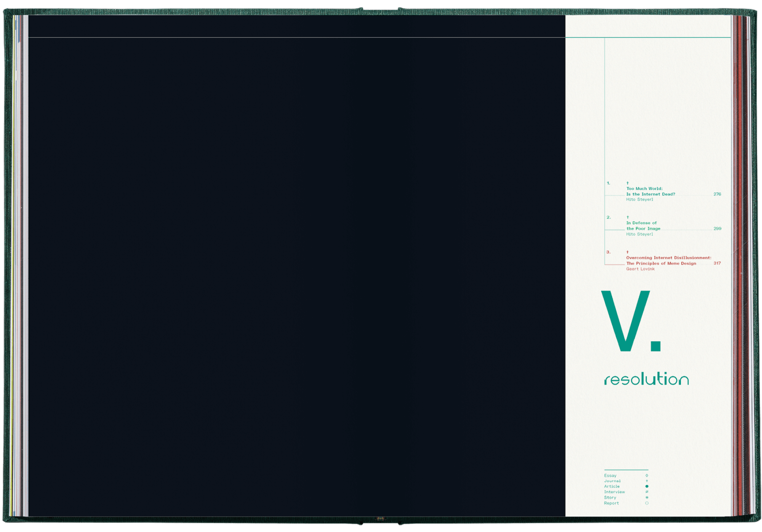The height and width of the screenshot is (532, 762).
Task: Click author name Geert Lovink
Action: pyautogui.click(x=640, y=269)
